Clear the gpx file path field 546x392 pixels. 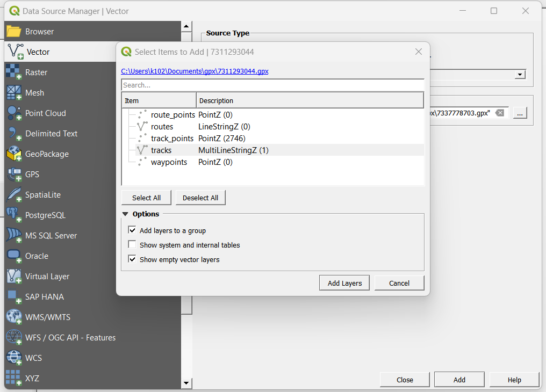pyautogui.click(x=500, y=113)
